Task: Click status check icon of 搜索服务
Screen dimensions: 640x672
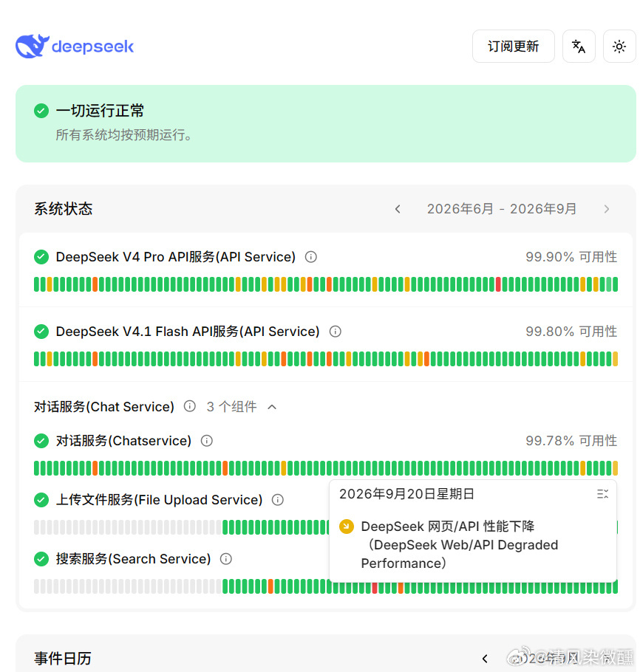Action: 41,559
